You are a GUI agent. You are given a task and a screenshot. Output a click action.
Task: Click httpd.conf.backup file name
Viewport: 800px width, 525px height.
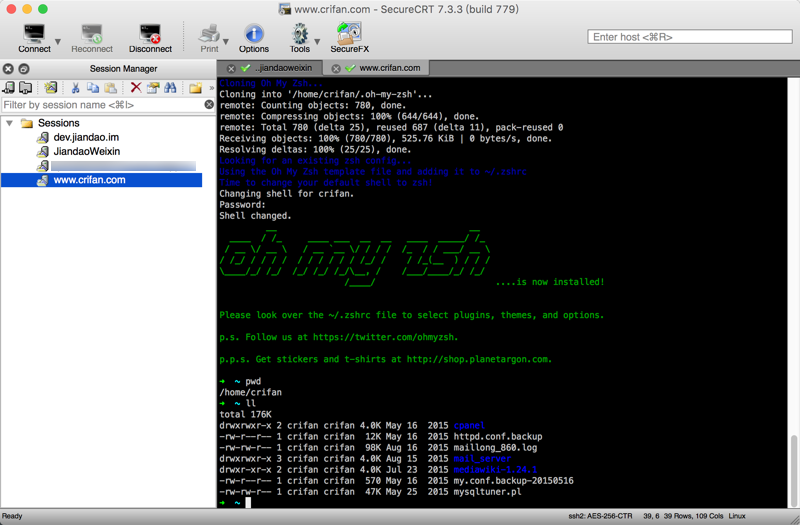coord(498,437)
